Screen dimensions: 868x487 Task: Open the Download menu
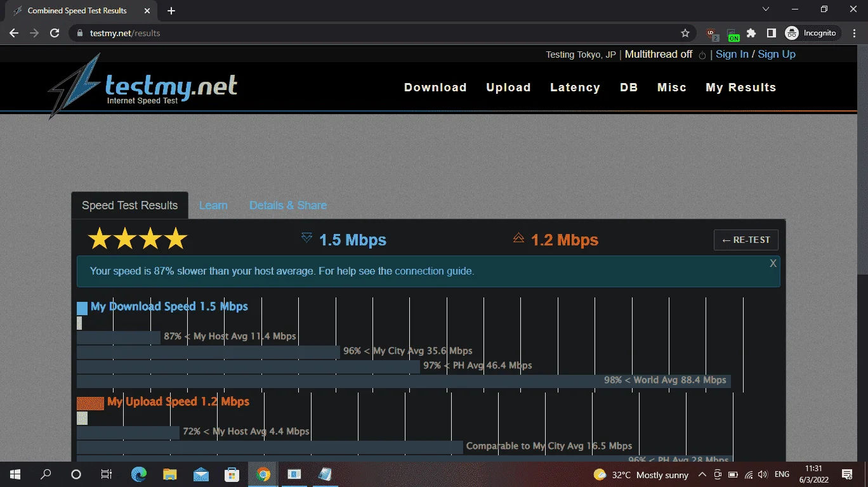point(435,88)
